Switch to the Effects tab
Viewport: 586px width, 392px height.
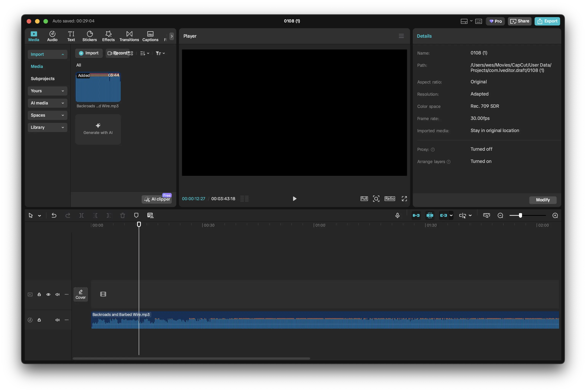108,36
